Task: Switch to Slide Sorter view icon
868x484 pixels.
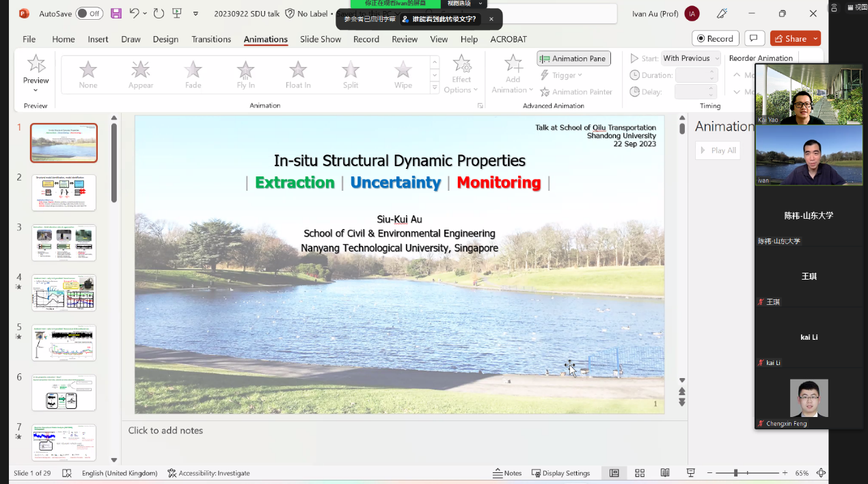Action: click(640, 473)
